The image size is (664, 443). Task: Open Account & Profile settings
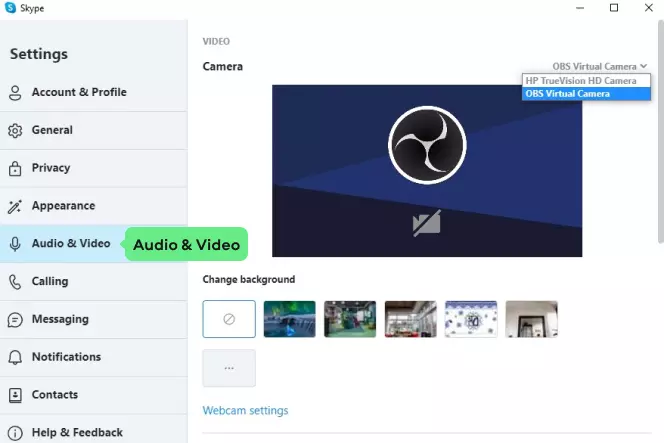point(94,93)
